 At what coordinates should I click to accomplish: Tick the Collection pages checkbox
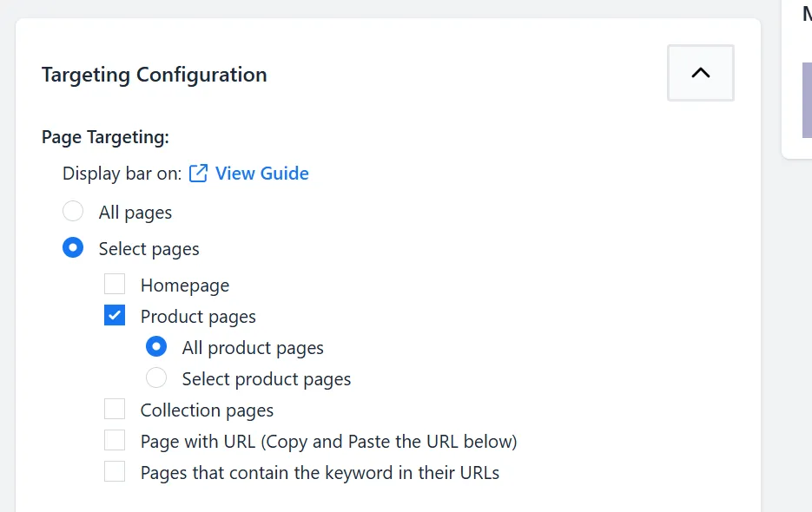(x=115, y=409)
